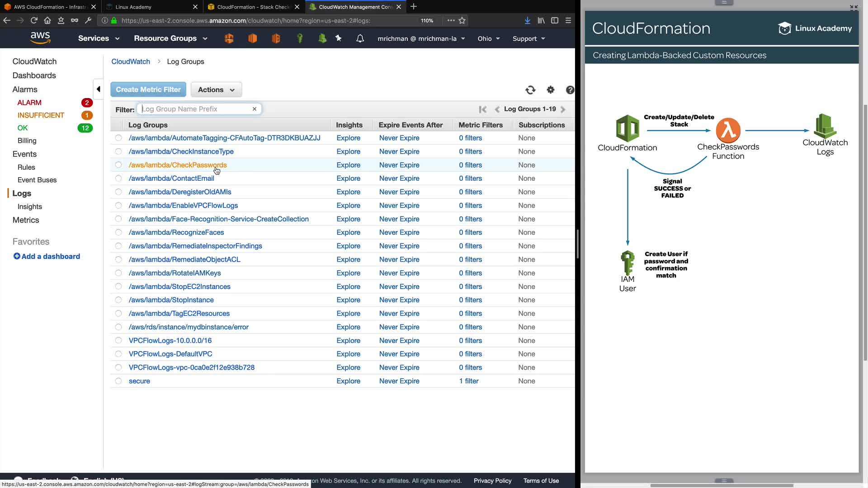Switch to the Linux Academy browser tab

133,7
